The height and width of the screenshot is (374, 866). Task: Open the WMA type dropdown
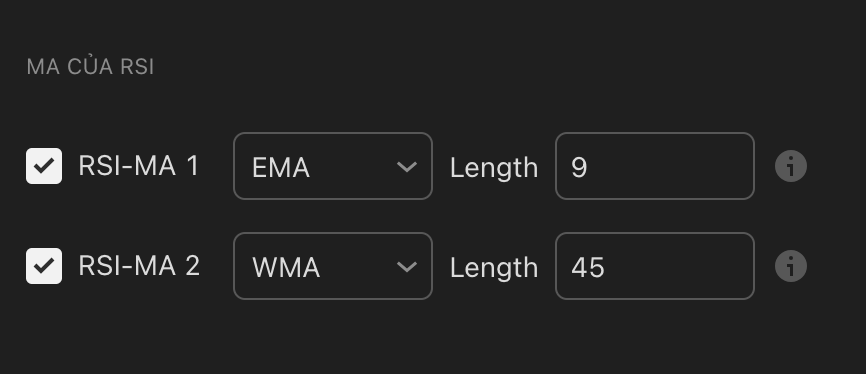coord(333,266)
